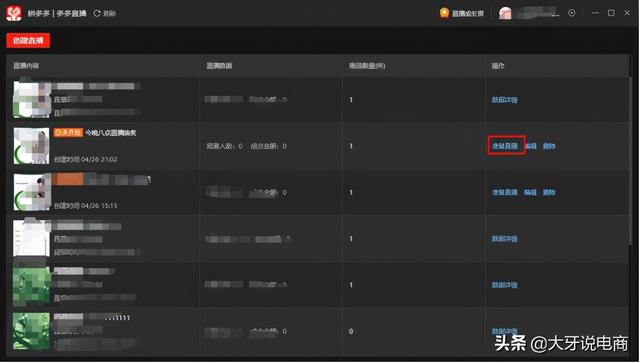
Task: Click 观看人数: 0 in the 今晚八点直播抽奖 row
Action: [224, 146]
